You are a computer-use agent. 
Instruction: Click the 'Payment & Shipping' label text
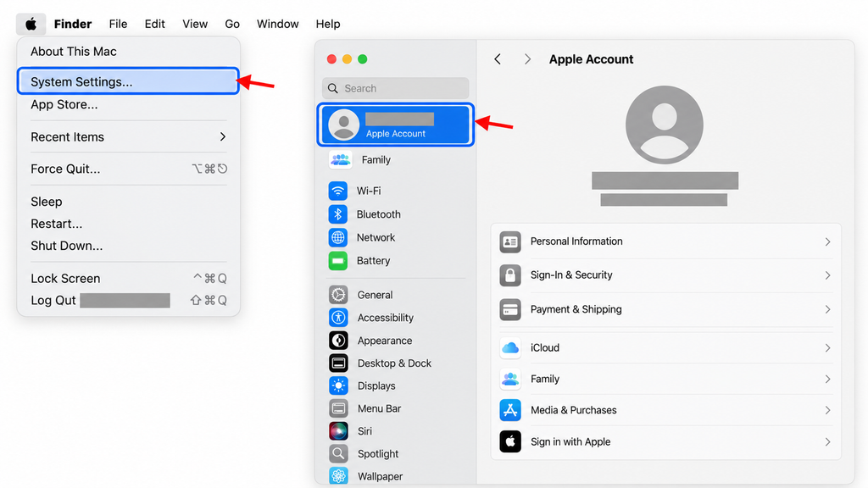click(576, 309)
